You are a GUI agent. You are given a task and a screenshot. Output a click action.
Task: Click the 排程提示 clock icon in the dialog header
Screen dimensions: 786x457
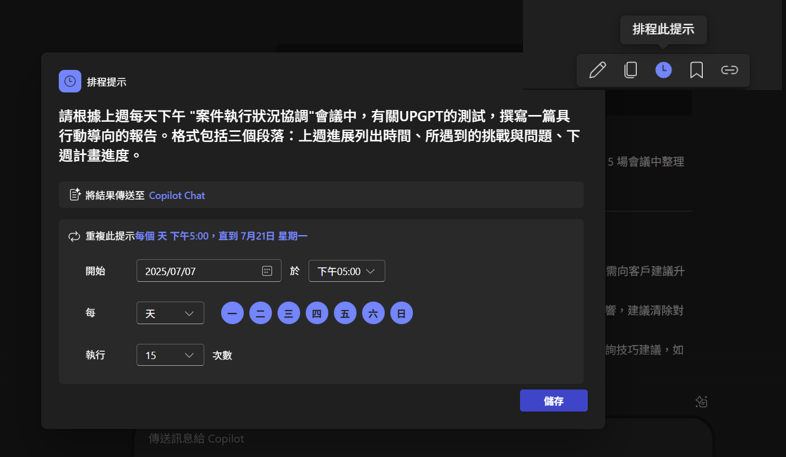point(70,81)
